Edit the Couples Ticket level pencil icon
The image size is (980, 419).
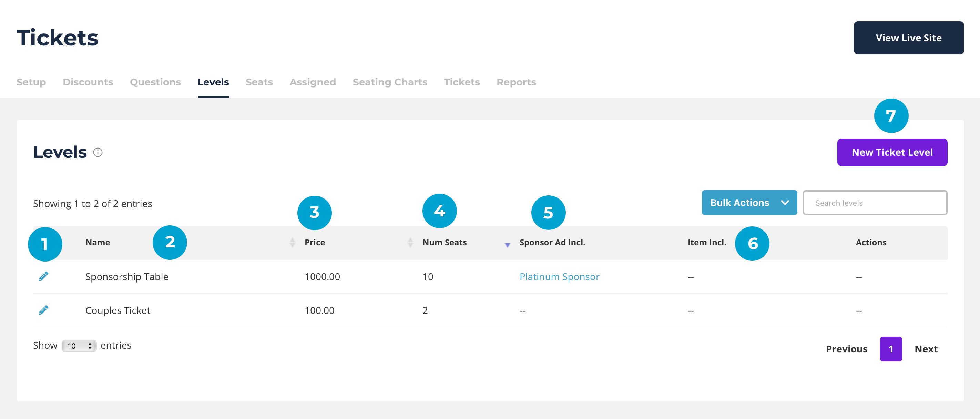(43, 310)
